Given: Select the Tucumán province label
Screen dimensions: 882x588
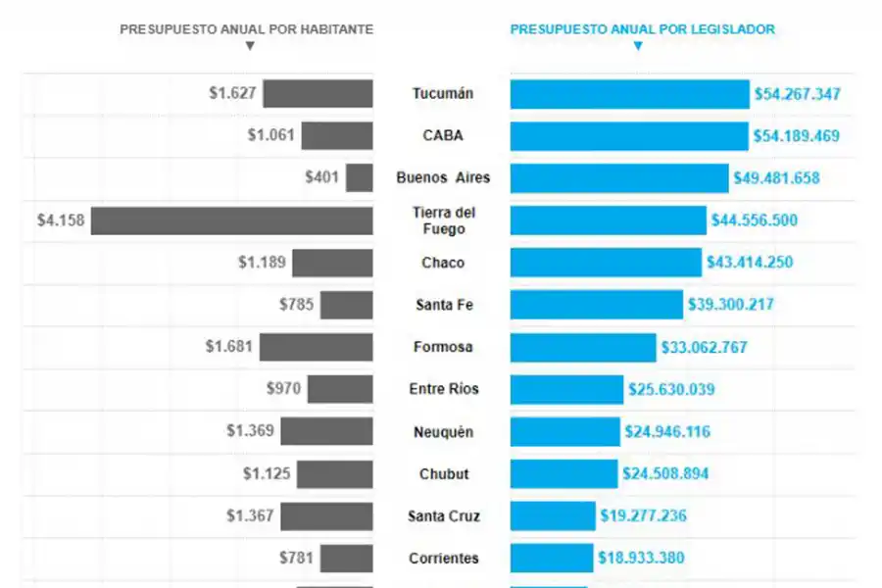Looking at the screenshot, I should pos(442,94).
